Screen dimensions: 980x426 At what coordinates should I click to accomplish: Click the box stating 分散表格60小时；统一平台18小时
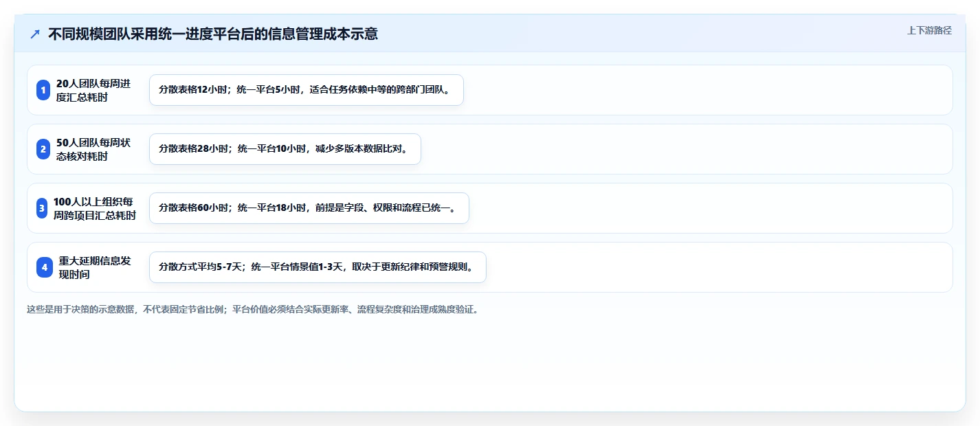click(x=309, y=208)
